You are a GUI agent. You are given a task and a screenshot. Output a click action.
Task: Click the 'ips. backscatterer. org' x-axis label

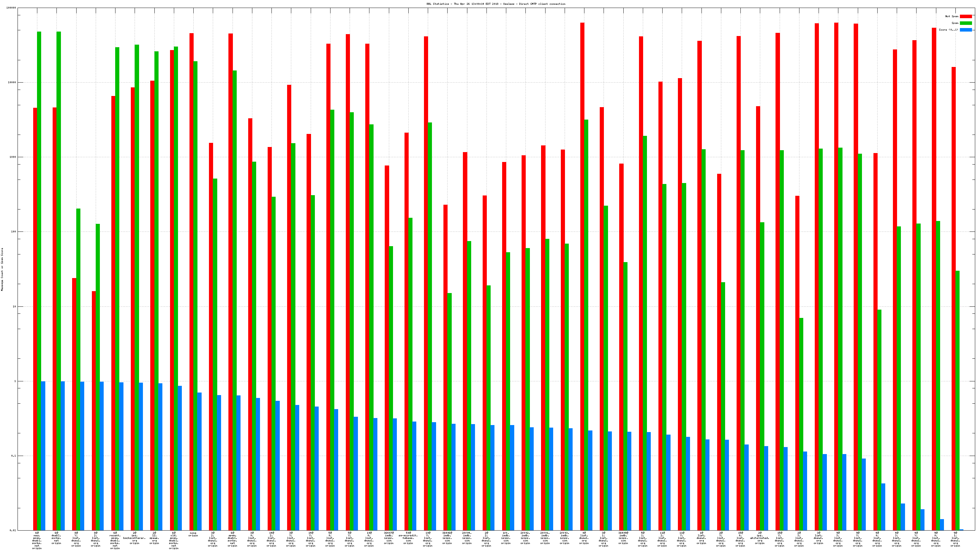coord(135,538)
